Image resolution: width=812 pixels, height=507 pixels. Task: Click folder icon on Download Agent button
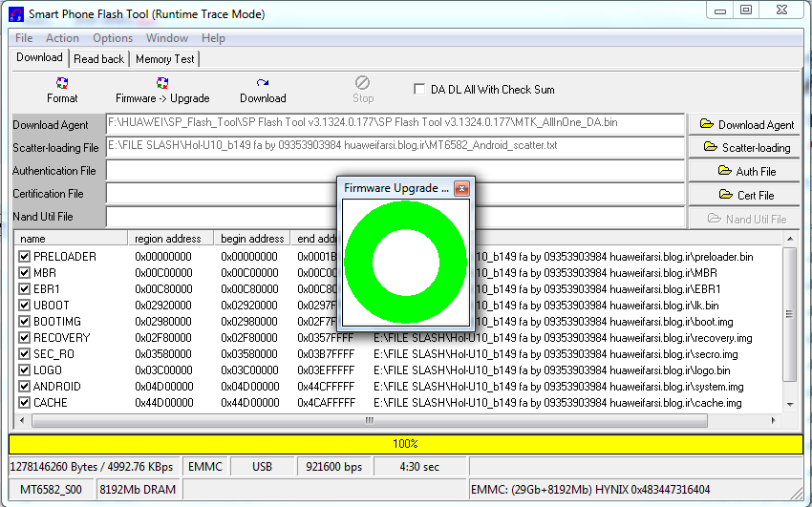click(706, 123)
